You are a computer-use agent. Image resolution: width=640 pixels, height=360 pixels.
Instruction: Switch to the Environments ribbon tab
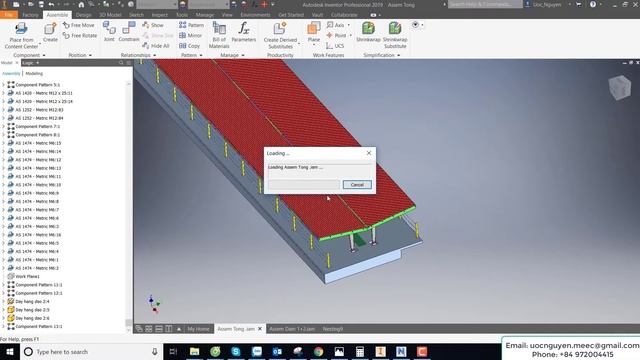click(255, 15)
